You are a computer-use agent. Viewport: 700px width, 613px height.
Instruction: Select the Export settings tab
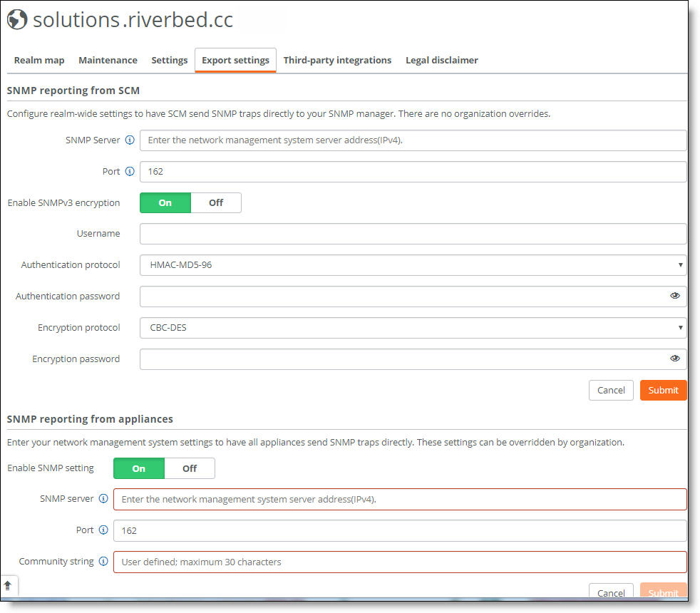pos(236,61)
